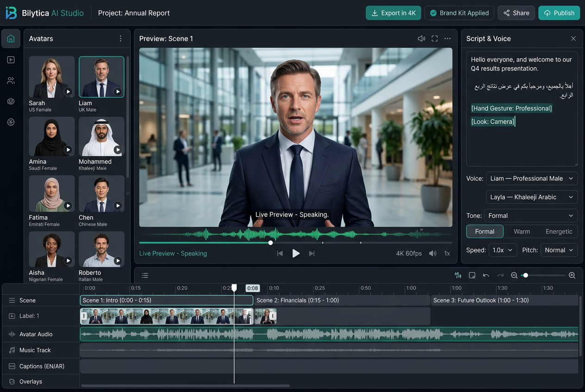
Task: Open the Home sidebar icon
Action: (x=11, y=39)
